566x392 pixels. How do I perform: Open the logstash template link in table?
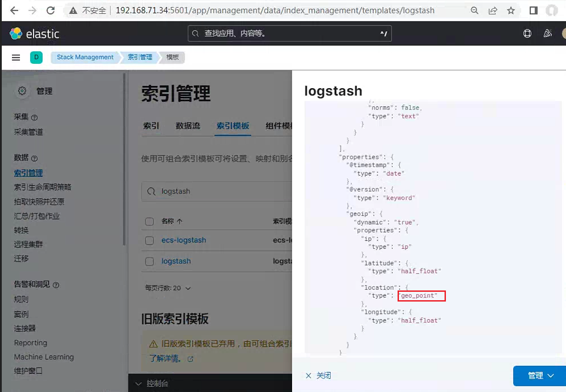point(176,261)
